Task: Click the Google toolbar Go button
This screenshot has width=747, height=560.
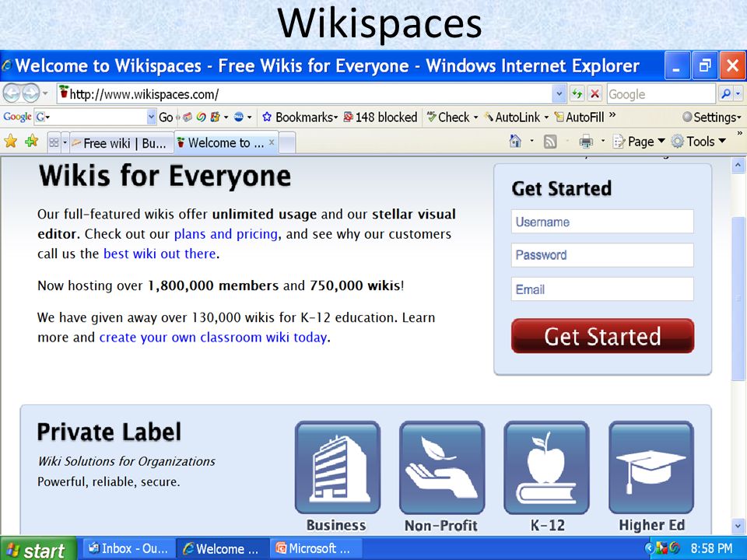Action: [x=166, y=117]
